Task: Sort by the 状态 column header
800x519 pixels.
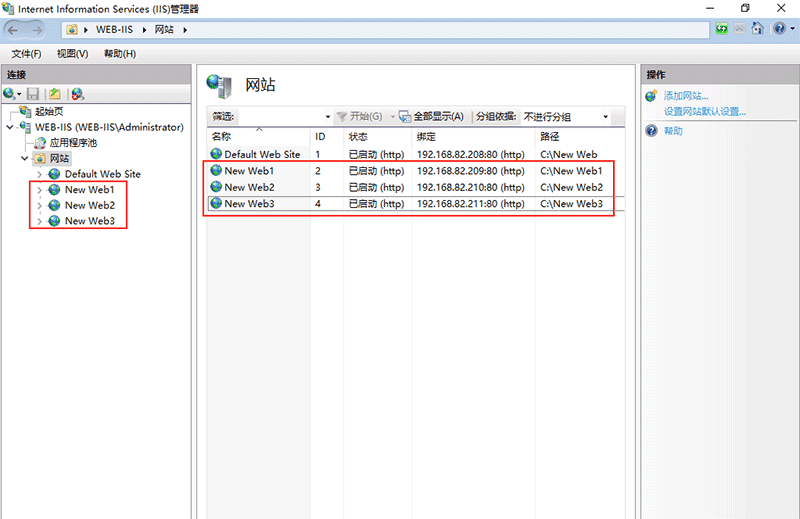Action: tap(377, 137)
